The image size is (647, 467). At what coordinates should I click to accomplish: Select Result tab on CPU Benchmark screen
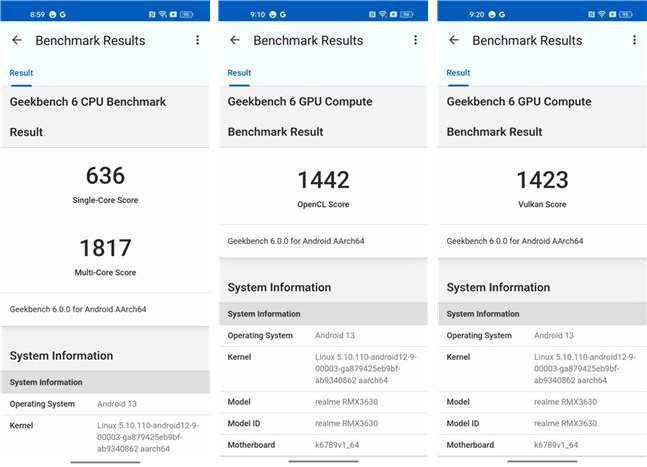[x=21, y=73]
